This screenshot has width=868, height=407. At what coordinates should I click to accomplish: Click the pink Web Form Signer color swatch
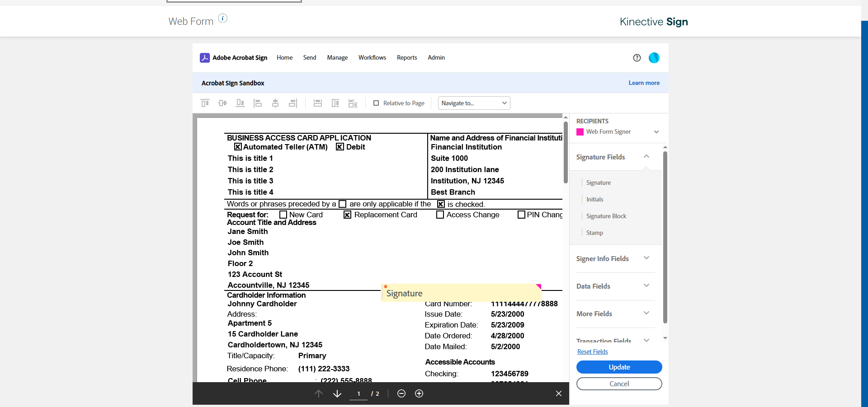tap(580, 132)
